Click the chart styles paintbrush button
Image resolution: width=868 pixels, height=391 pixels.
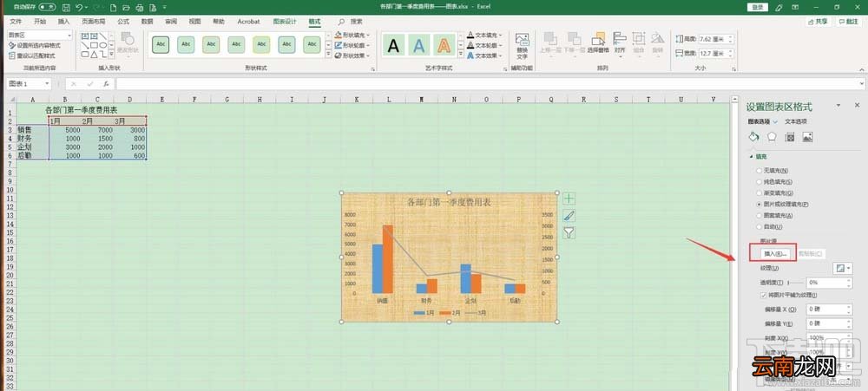coord(569,216)
